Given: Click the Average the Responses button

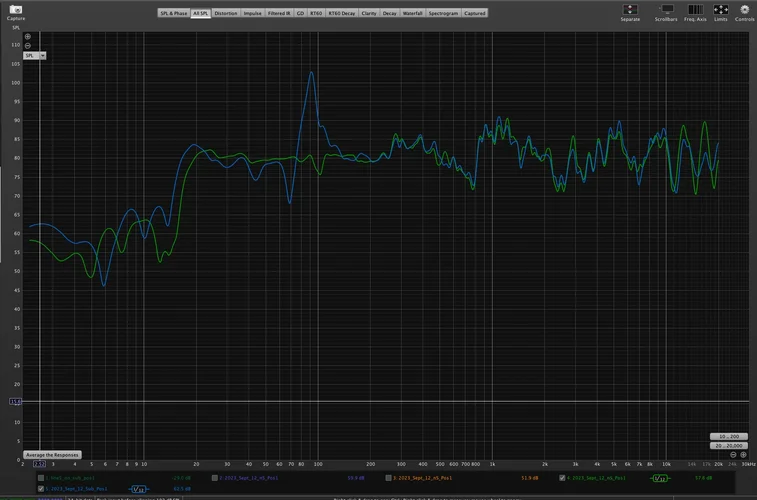Looking at the screenshot, I should click(52, 455).
